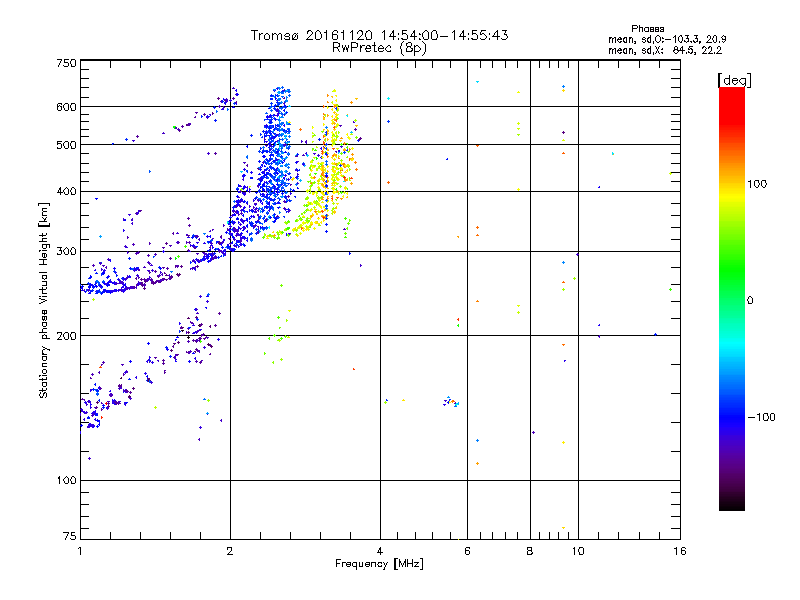Click the '2' frequency axis tick label
Viewport: 800px width, 600px height.
pyautogui.click(x=230, y=551)
